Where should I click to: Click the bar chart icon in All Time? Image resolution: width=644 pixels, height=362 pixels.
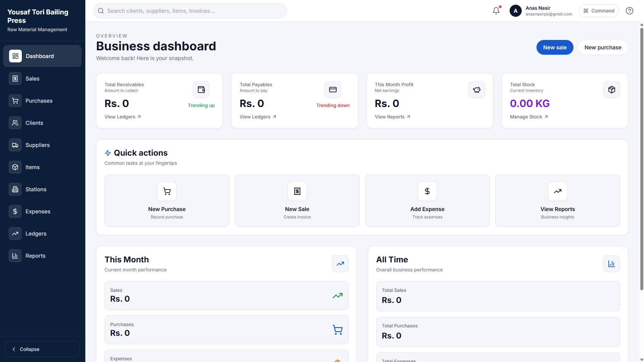(x=611, y=264)
